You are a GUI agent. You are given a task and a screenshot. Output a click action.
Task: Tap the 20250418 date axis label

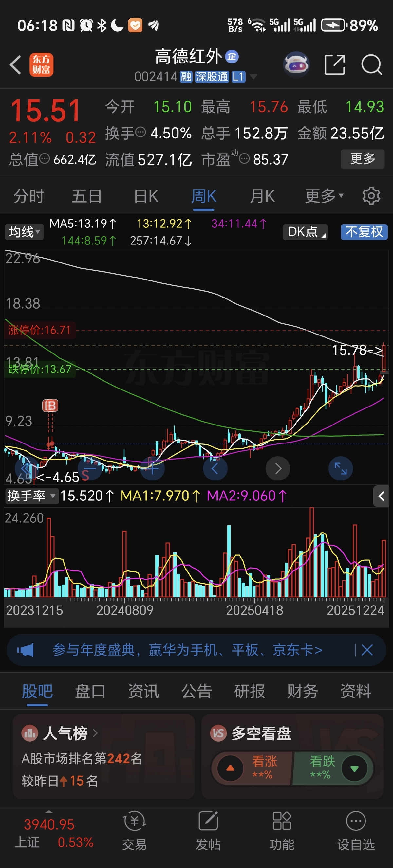click(254, 610)
